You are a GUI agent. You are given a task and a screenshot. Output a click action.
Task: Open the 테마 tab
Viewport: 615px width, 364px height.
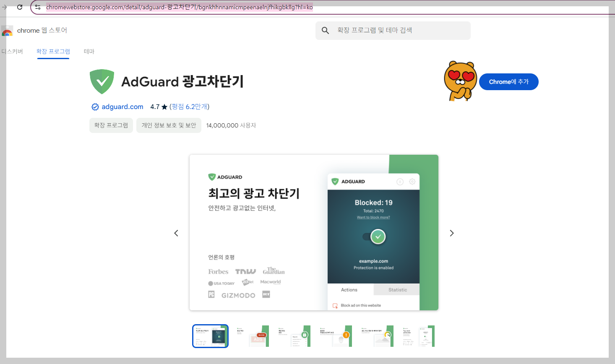point(89,52)
